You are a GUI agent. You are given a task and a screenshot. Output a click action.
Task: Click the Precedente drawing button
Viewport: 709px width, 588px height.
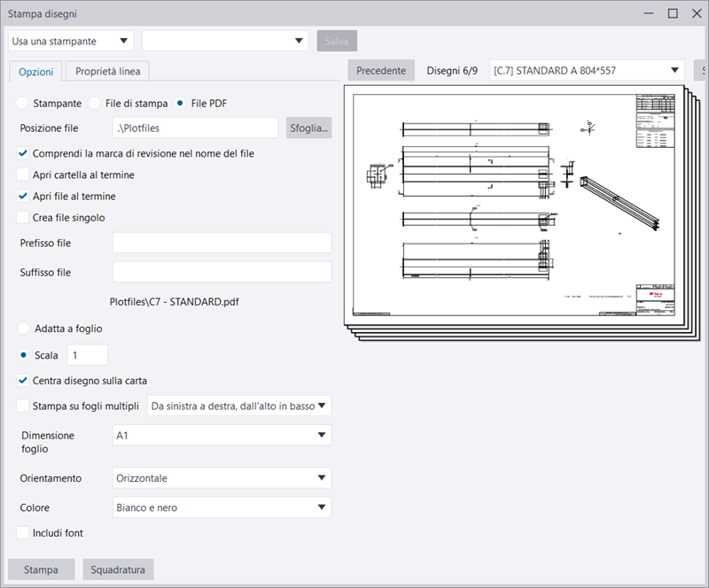(x=380, y=71)
